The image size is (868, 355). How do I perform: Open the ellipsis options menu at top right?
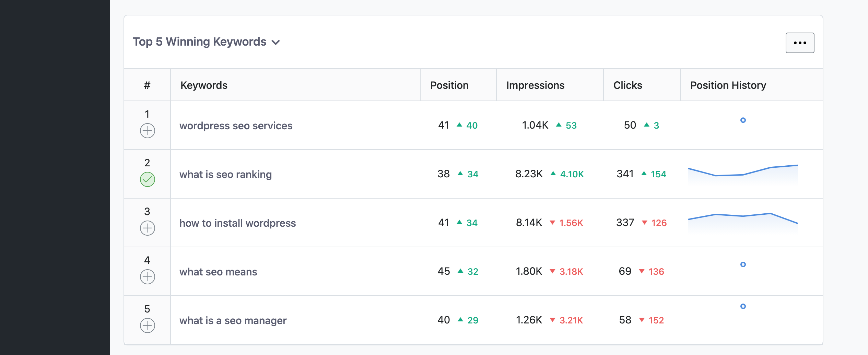800,43
